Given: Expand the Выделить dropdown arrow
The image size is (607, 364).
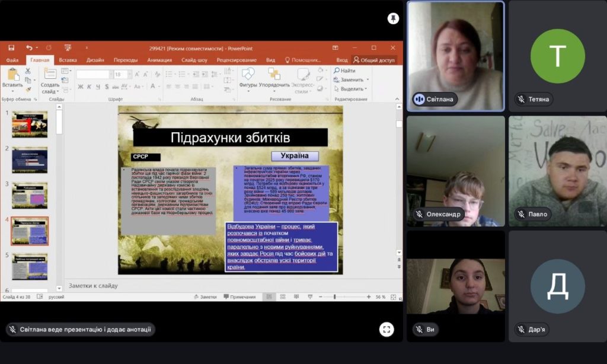Looking at the screenshot, I should point(366,89).
